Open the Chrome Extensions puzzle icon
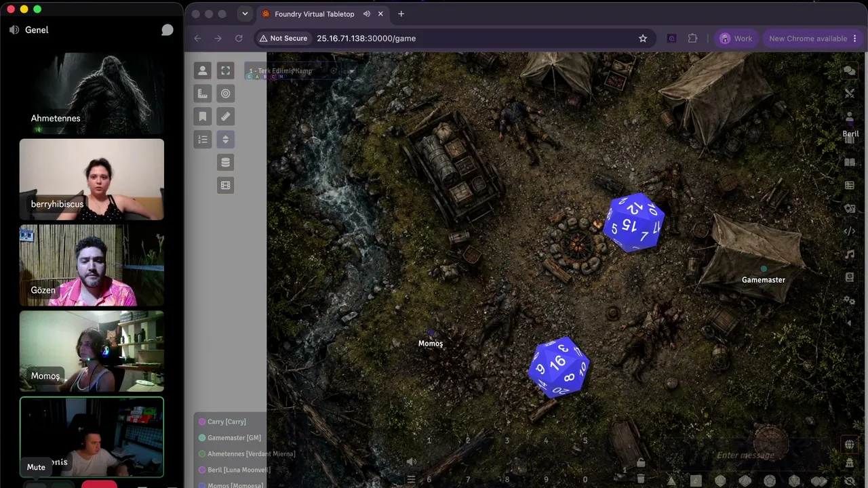Image resolution: width=868 pixels, height=488 pixels. (692, 39)
